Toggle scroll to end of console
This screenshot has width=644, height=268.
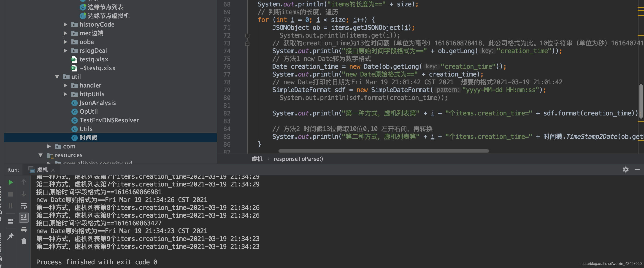point(24,217)
